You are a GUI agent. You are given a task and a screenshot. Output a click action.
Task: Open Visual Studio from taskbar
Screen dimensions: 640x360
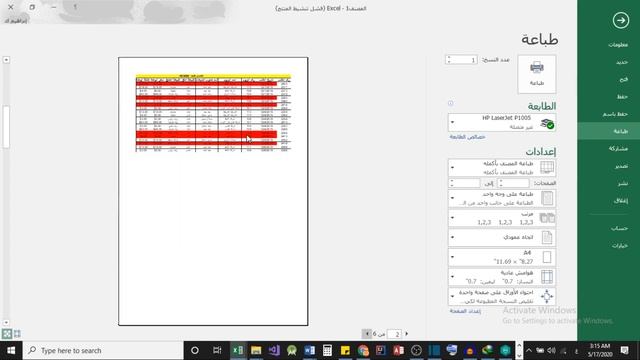pos(274,350)
